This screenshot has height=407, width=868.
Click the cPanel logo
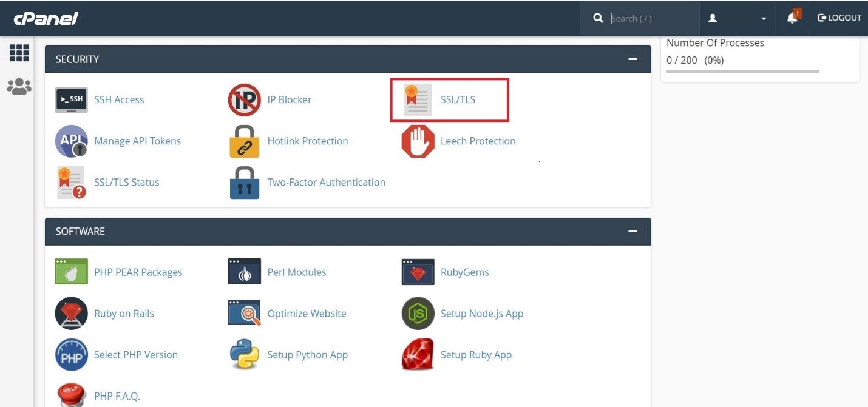pyautogui.click(x=46, y=18)
